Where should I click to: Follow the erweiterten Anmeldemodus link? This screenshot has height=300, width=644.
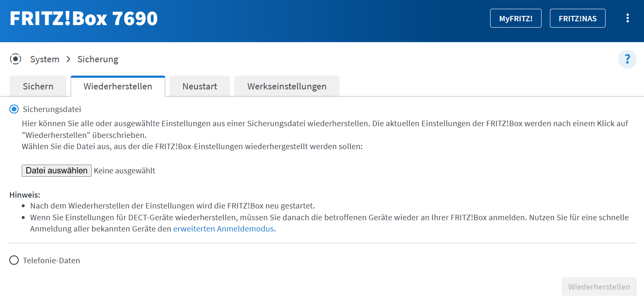tap(224, 229)
